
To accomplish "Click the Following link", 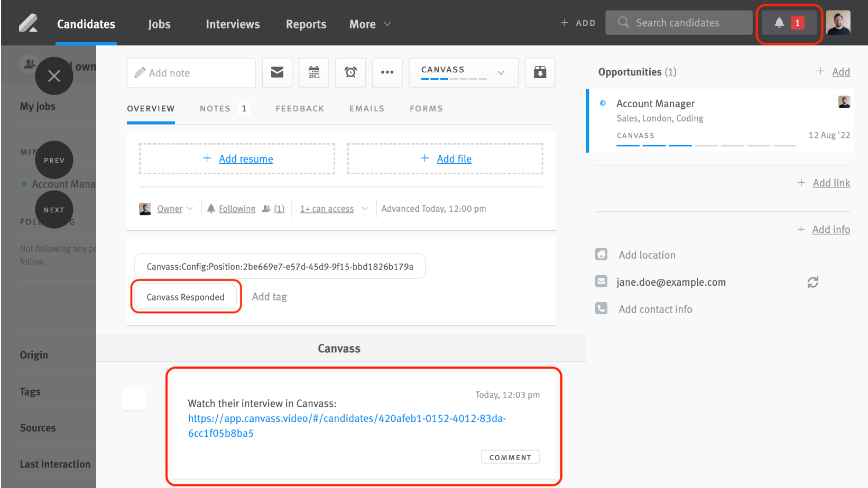I will tap(237, 209).
